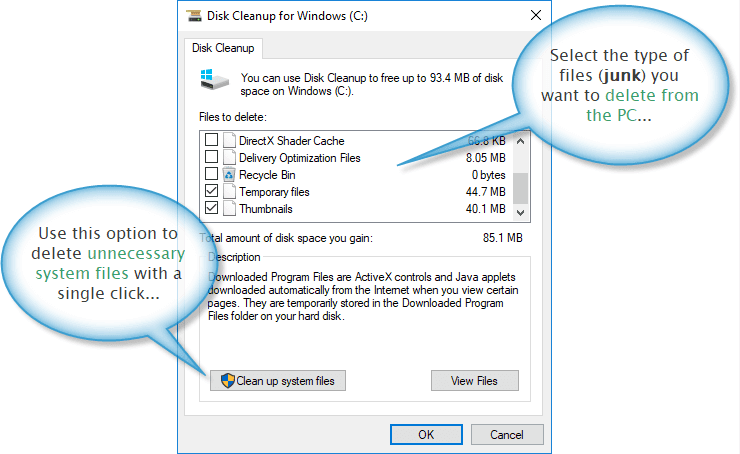This screenshot has width=740, height=454.
Task: Click the DirectX Shader Cache file icon
Action: point(229,140)
